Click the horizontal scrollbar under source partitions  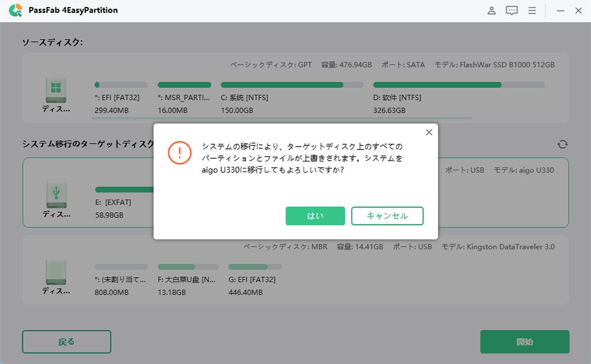click(281, 118)
